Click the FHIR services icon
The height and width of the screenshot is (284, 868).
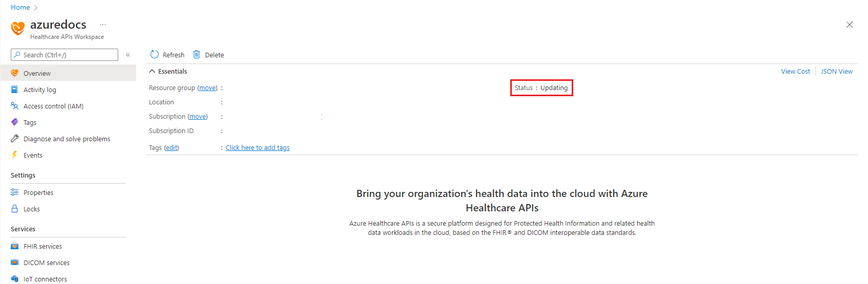point(14,246)
